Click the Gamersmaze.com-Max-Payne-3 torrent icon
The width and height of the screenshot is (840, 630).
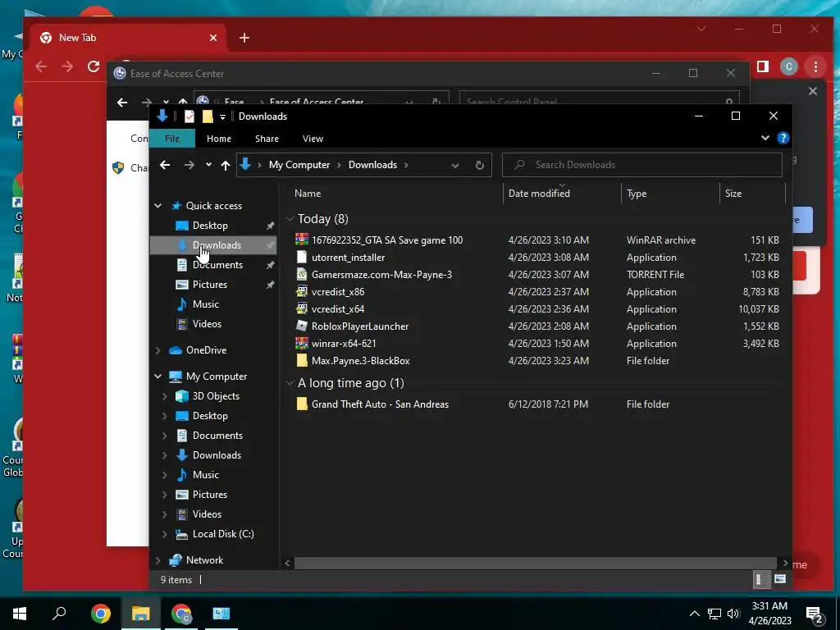pyautogui.click(x=302, y=274)
